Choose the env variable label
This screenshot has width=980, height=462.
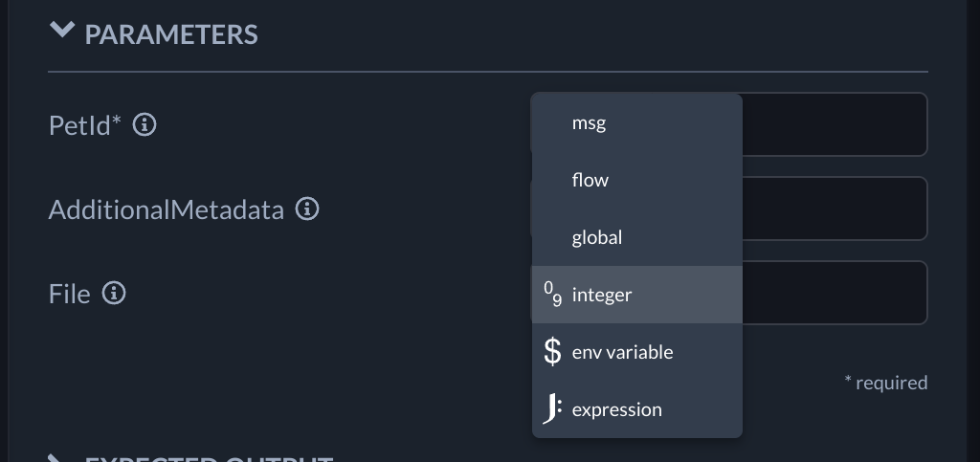click(622, 352)
